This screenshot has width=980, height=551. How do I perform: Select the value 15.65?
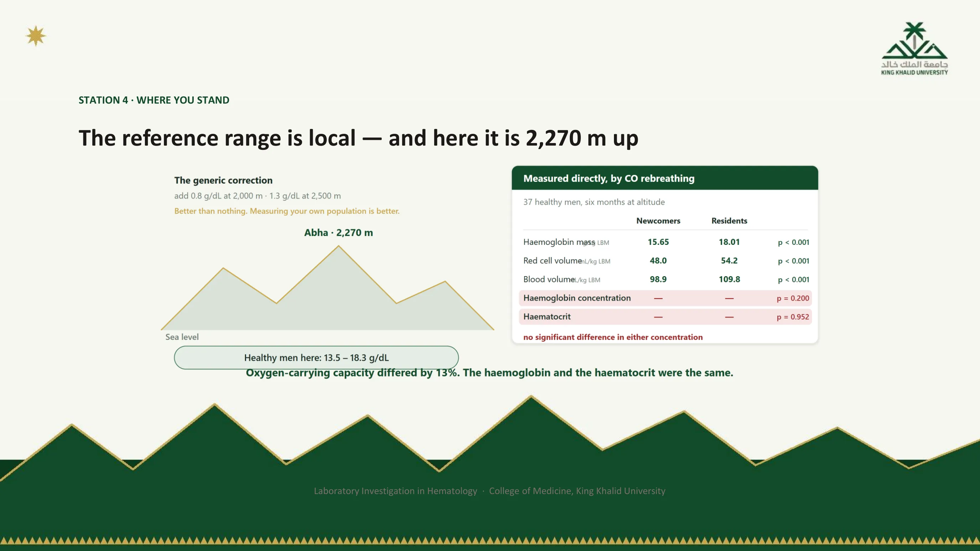pos(658,242)
